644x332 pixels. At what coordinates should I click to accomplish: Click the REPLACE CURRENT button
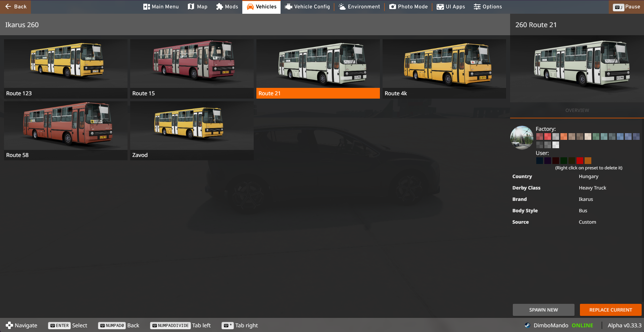click(x=610, y=310)
